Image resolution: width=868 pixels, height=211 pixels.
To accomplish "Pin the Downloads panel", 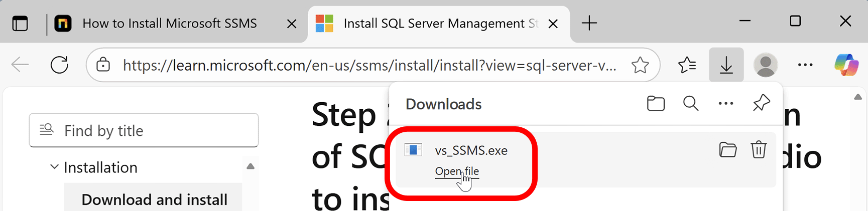I will 761,103.
